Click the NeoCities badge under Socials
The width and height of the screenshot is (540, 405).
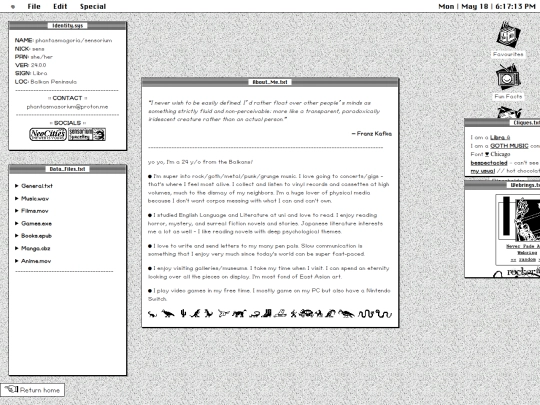click(48, 134)
